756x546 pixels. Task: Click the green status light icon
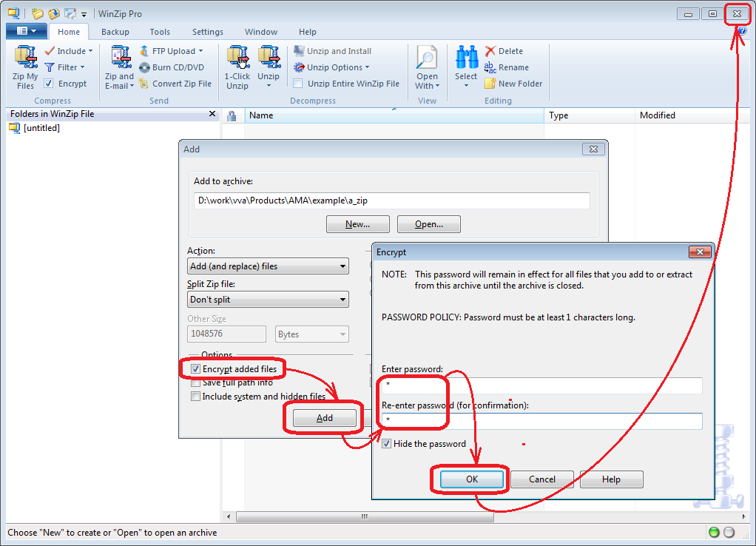pos(714,533)
